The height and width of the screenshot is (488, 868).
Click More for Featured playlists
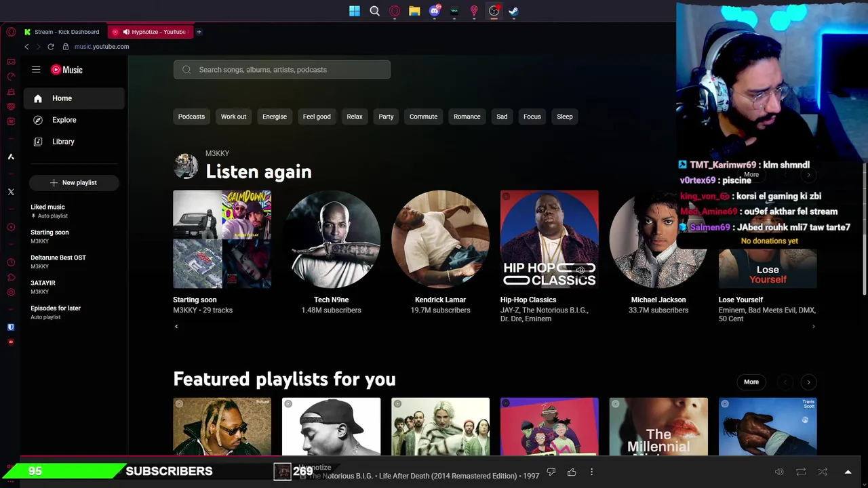[x=751, y=382]
